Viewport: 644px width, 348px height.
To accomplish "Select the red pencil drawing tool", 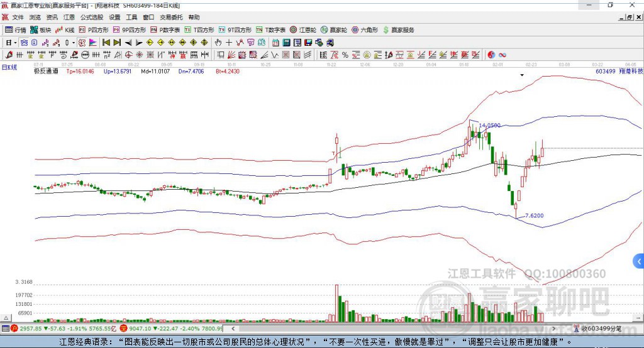I will coord(9,55).
